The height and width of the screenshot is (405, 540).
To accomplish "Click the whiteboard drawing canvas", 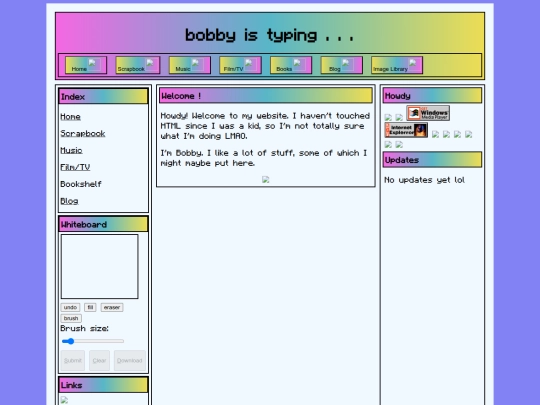I will pos(100,267).
